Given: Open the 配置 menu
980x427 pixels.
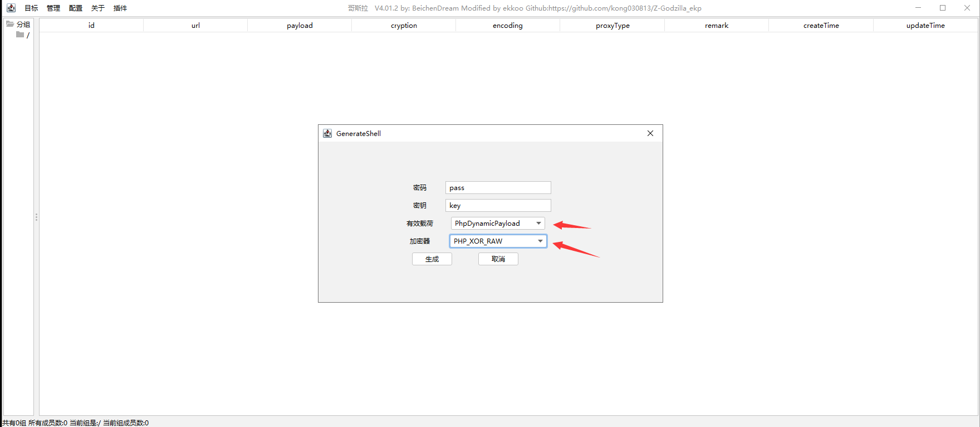Looking at the screenshot, I should 76,8.
